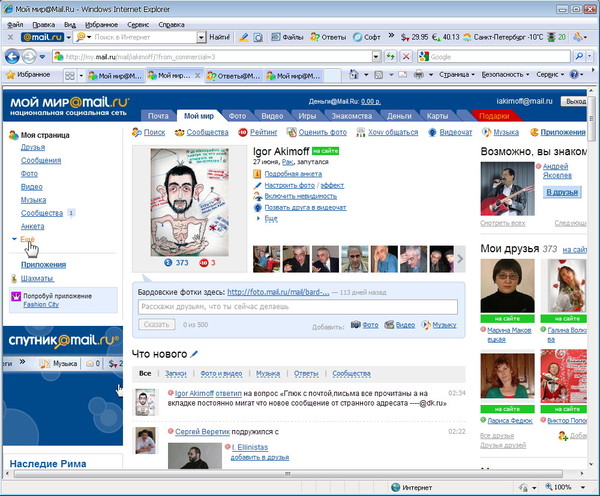Click the Quick Tabs grid icon
Screen dimensions: 600x496
pyautogui.click(x=70, y=75)
